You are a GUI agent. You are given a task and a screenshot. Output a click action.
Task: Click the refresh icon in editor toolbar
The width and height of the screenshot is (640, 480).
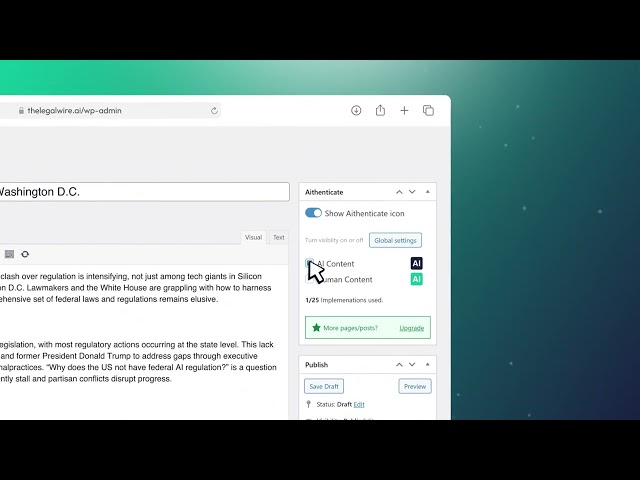click(25, 254)
